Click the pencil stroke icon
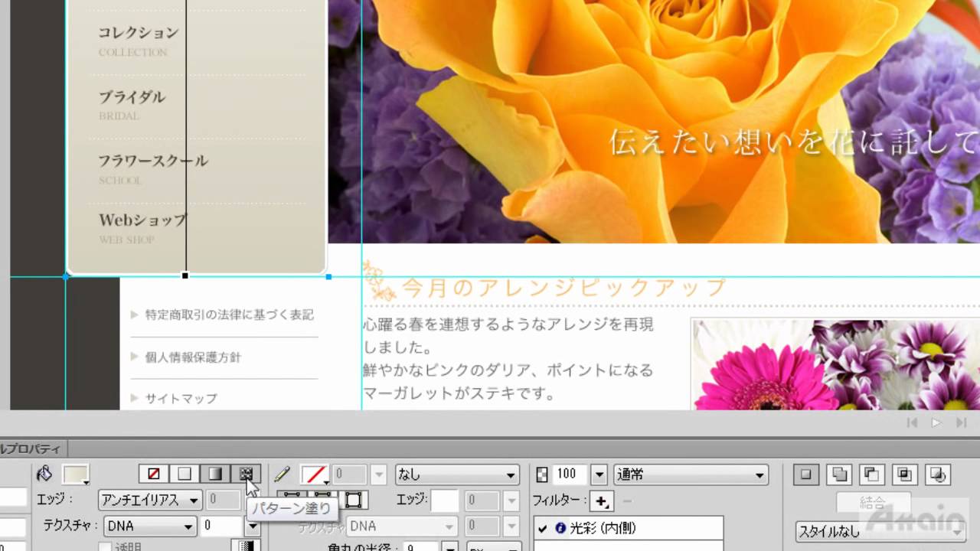This screenshot has width=980, height=551. [x=282, y=474]
